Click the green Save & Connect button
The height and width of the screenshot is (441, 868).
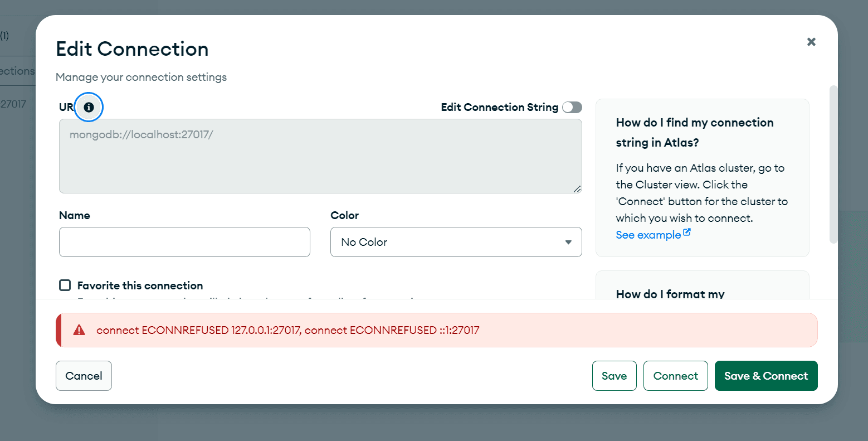pos(765,376)
